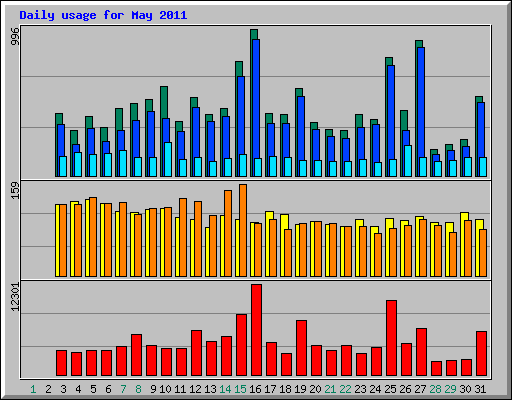Viewport: 512px width, 400px height.
Task: Select day label 23
Action: 360,389
